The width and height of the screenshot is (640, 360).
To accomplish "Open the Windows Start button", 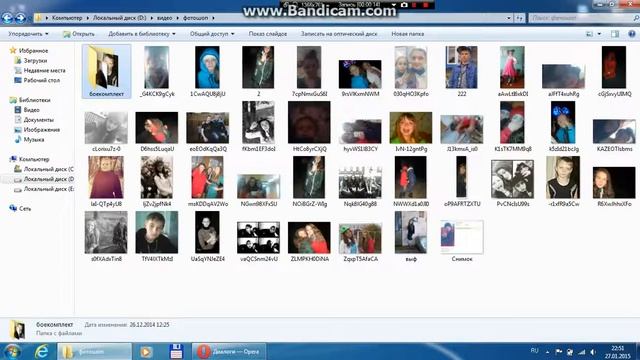I will (12, 351).
